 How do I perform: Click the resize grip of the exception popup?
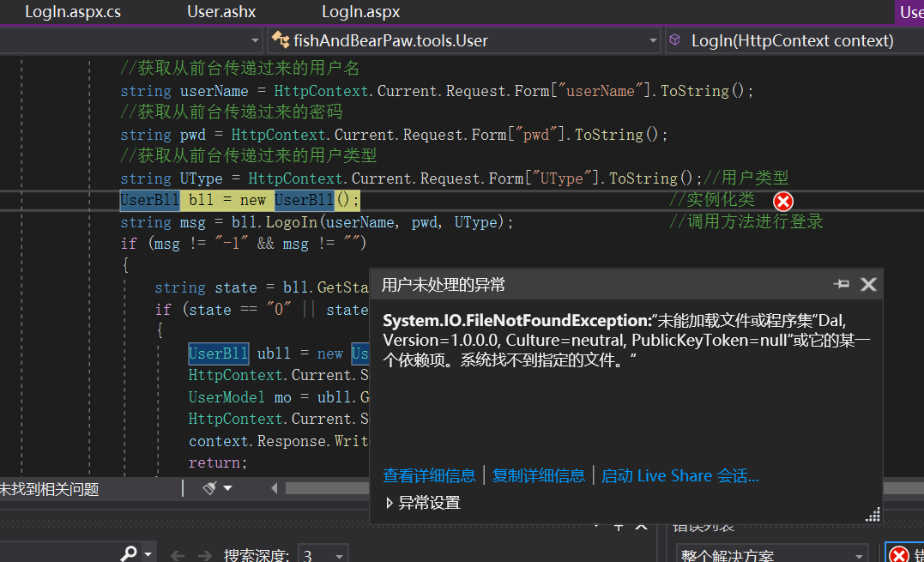(873, 514)
